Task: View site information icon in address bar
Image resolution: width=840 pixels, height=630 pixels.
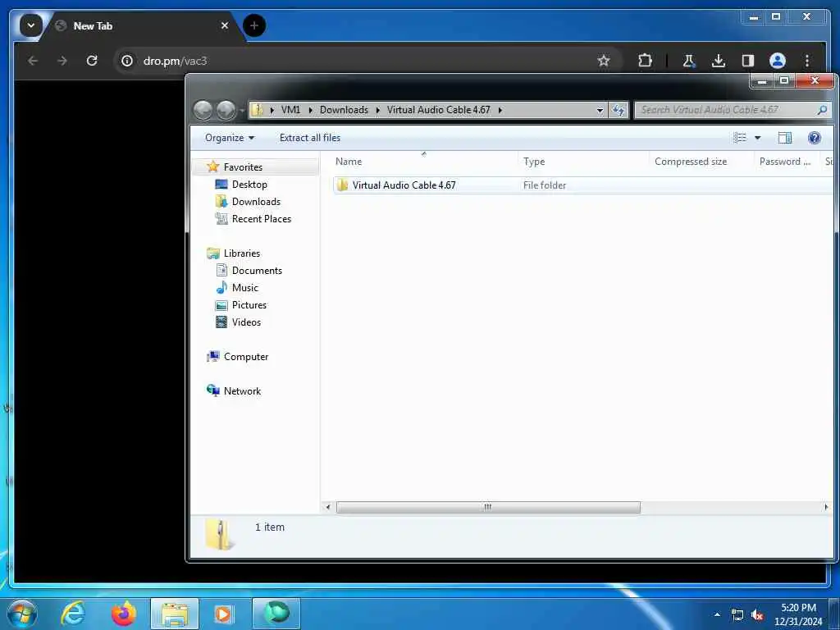Action: (x=127, y=61)
